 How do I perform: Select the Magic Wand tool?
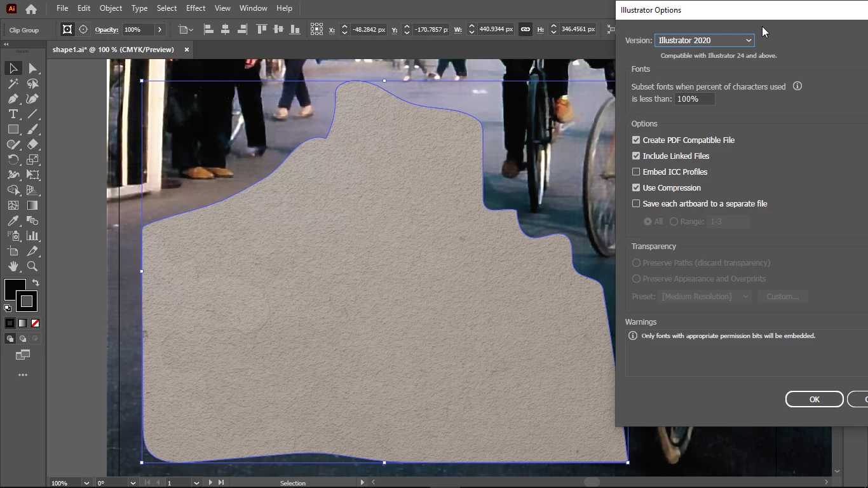(x=13, y=83)
